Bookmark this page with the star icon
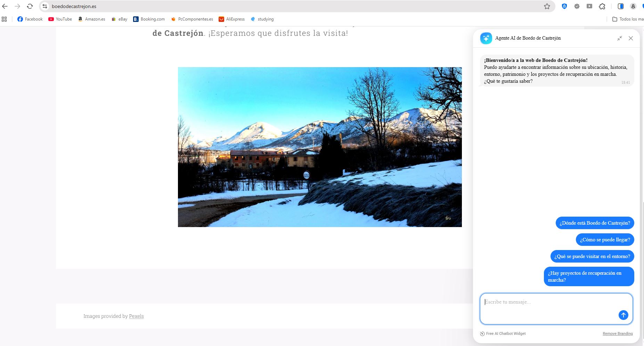The height and width of the screenshot is (346, 644). click(547, 6)
